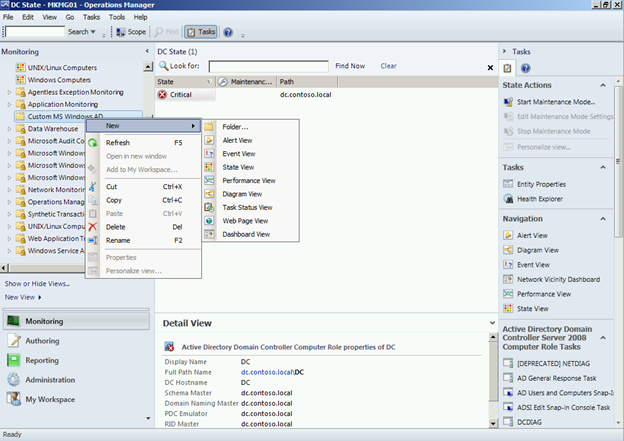Screen dimensions: 624x441
Task: Open Show or Hide Views link
Action: [x=37, y=284]
